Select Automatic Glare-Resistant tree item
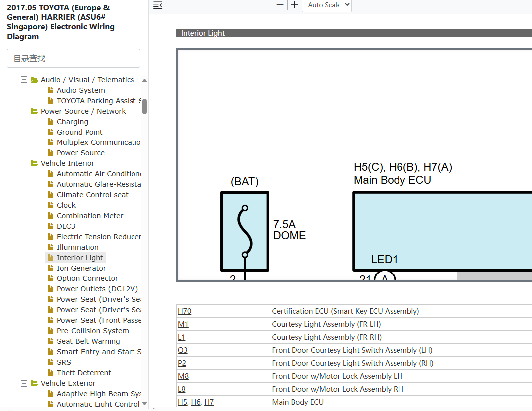Viewport: 532px width, 411px height. point(99,184)
